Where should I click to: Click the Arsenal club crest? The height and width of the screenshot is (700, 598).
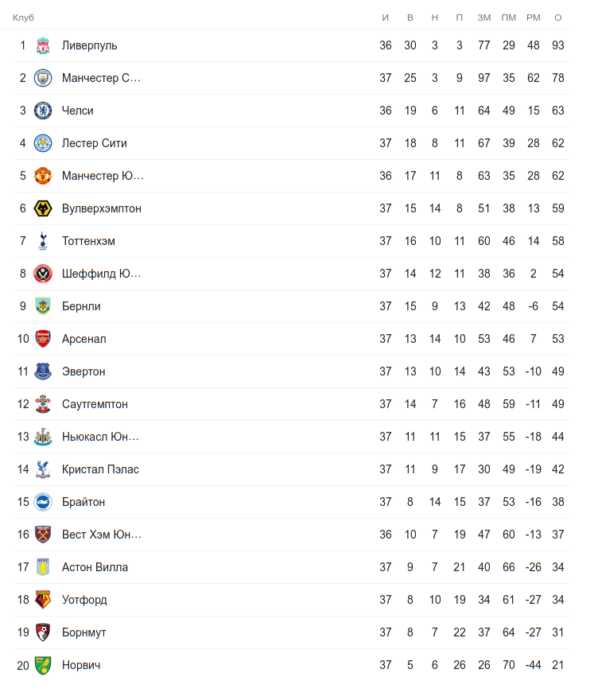click(43, 339)
